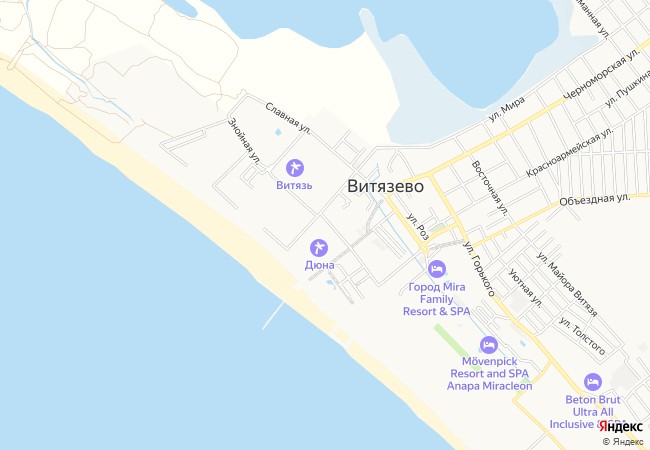Click the Витязево town name label

pos(386,186)
